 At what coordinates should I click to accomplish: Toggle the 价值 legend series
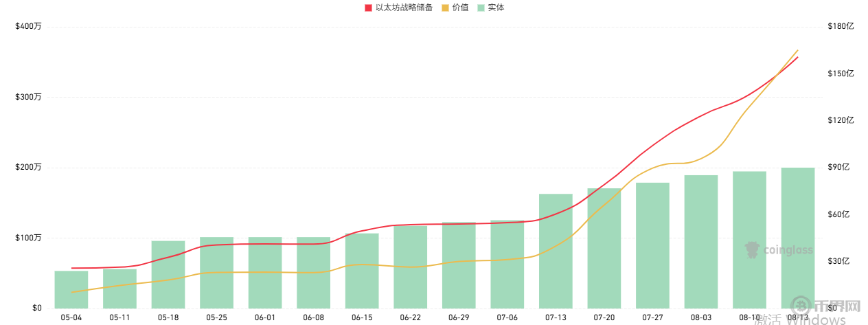[x=454, y=8]
